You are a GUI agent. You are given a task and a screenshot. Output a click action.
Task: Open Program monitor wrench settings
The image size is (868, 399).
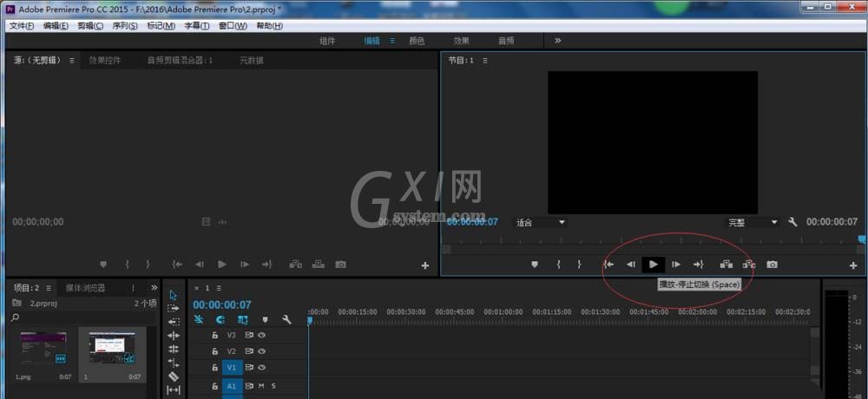pos(792,222)
